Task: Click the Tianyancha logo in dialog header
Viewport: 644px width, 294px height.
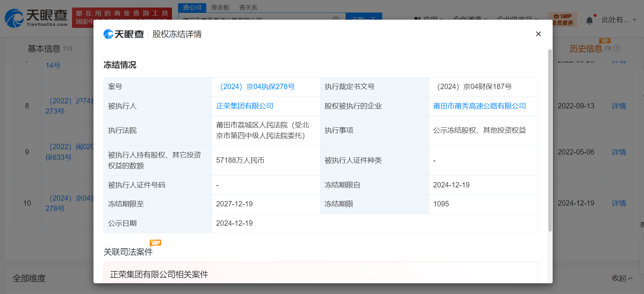Action: tap(124, 34)
